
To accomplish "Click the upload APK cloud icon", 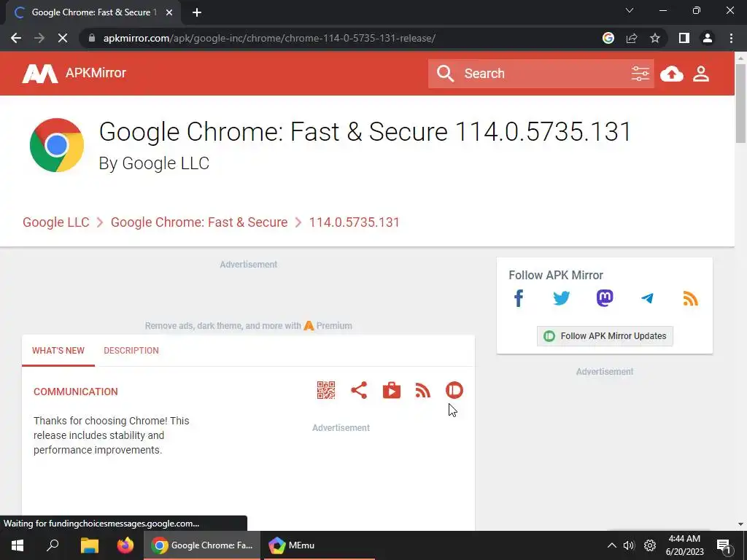I will pos(672,74).
